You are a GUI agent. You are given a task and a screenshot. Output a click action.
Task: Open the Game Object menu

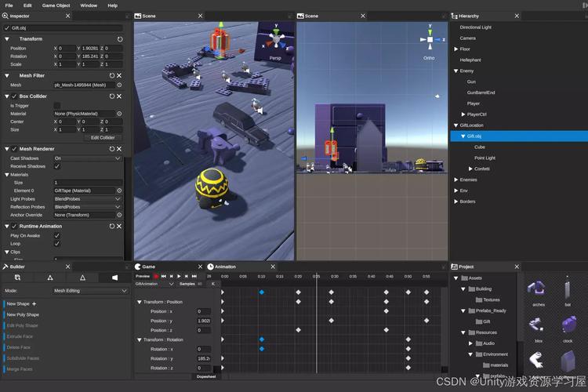pos(56,5)
